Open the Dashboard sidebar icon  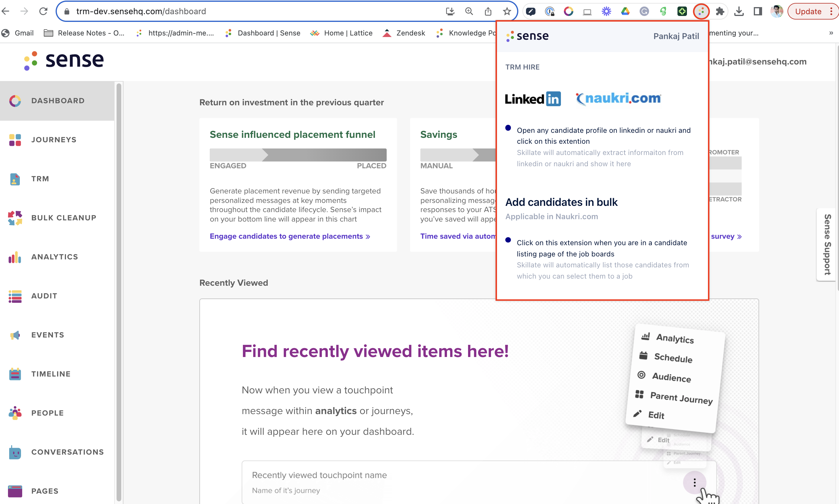point(15,101)
